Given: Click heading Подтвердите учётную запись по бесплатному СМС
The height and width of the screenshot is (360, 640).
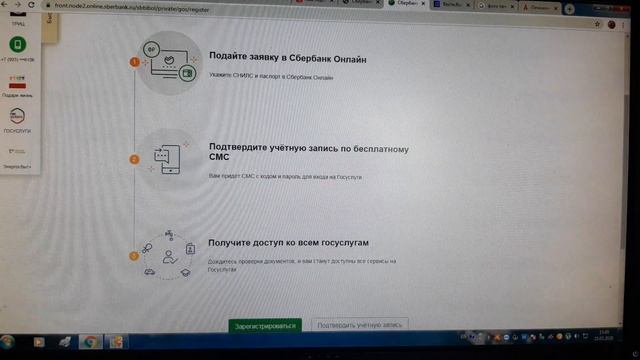Looking at the screenshot, I should click(309, 152).
